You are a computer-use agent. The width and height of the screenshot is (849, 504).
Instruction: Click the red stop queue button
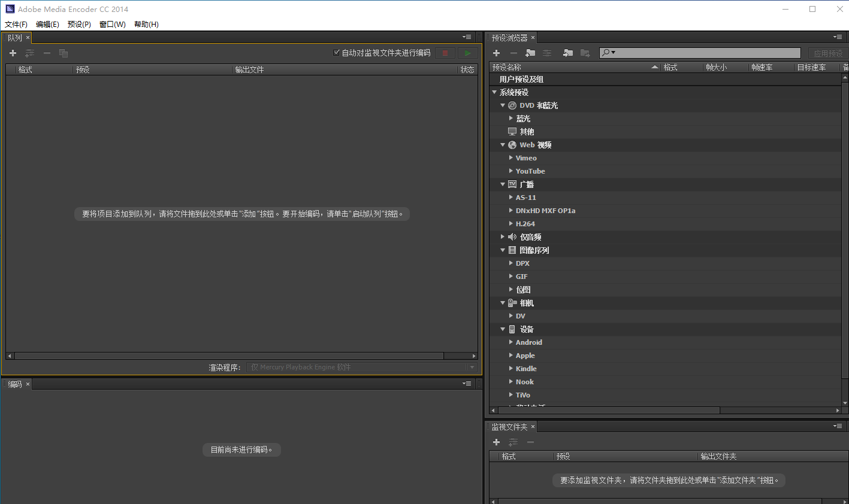445,53
